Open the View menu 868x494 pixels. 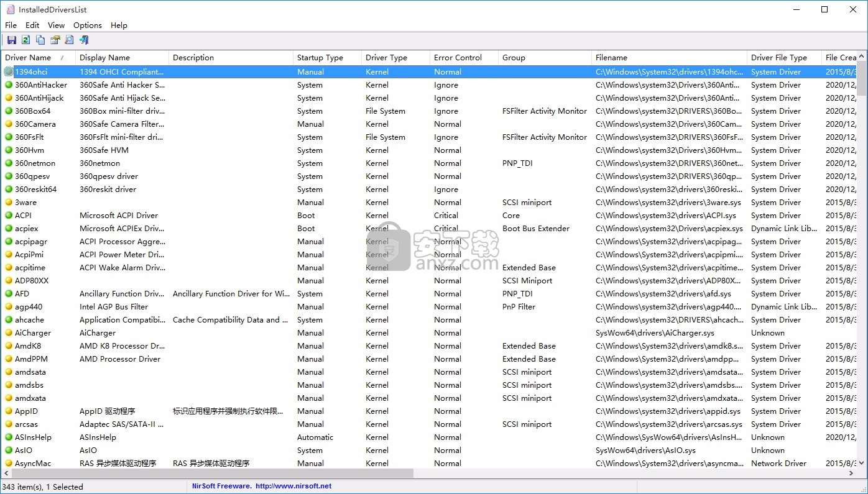tap(56, 25)
